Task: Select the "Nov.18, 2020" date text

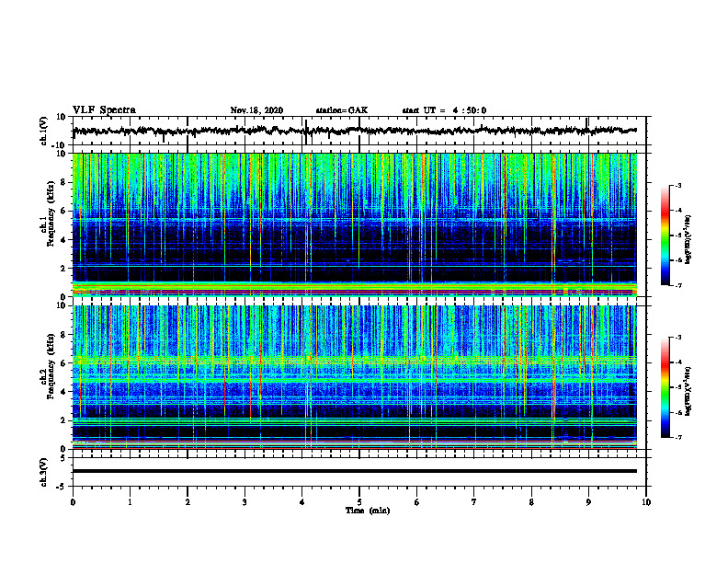Action: click(x=256, y=110)
